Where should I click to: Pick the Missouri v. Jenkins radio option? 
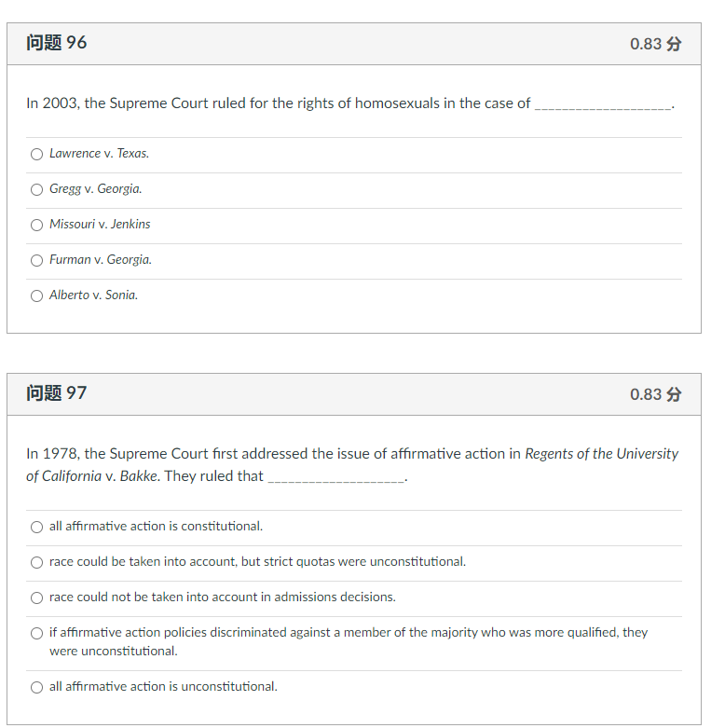(36, 225)
